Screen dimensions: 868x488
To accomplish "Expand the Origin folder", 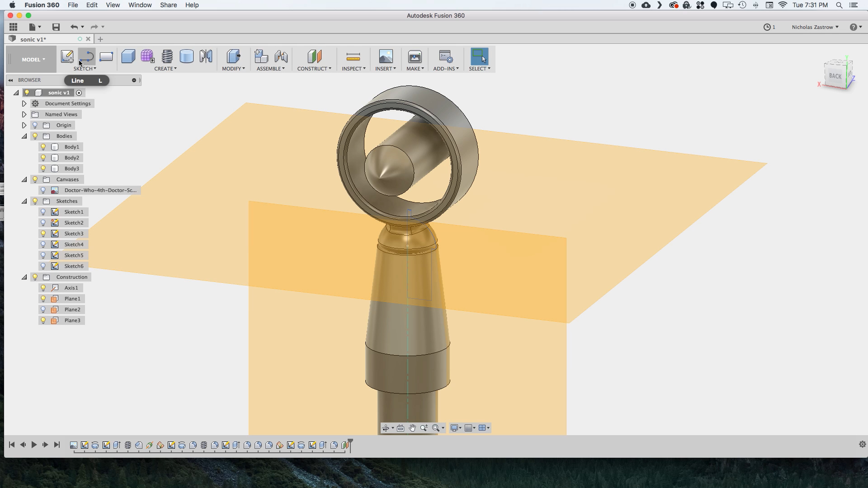I will click(x=24, y=125).
